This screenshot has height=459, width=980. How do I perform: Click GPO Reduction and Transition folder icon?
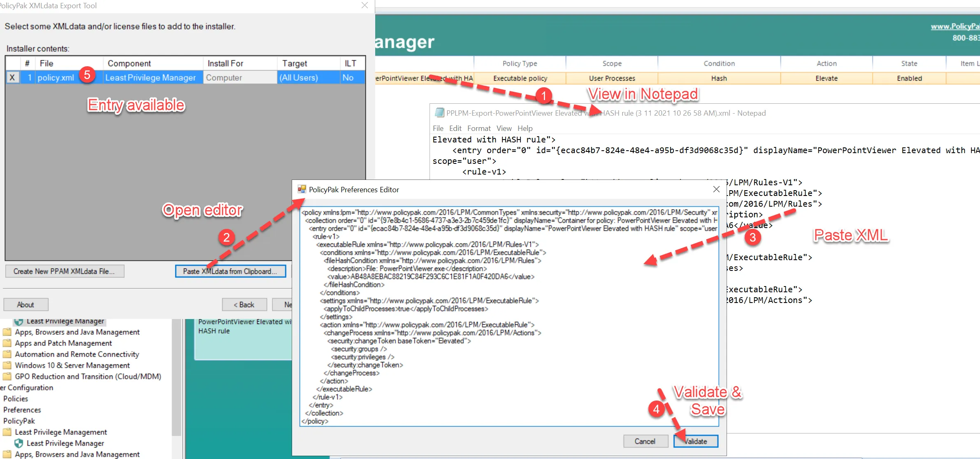coord(7,376)
